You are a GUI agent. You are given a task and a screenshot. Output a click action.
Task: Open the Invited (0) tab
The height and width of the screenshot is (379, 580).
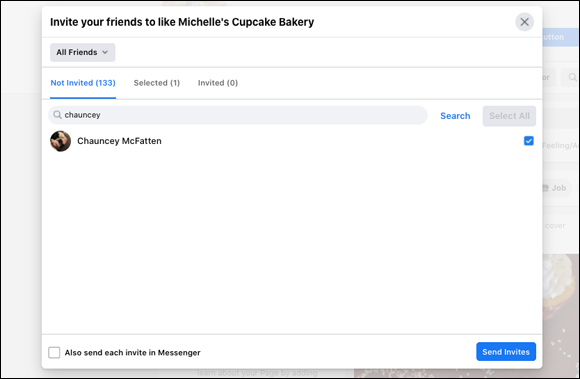coord(218,83)
